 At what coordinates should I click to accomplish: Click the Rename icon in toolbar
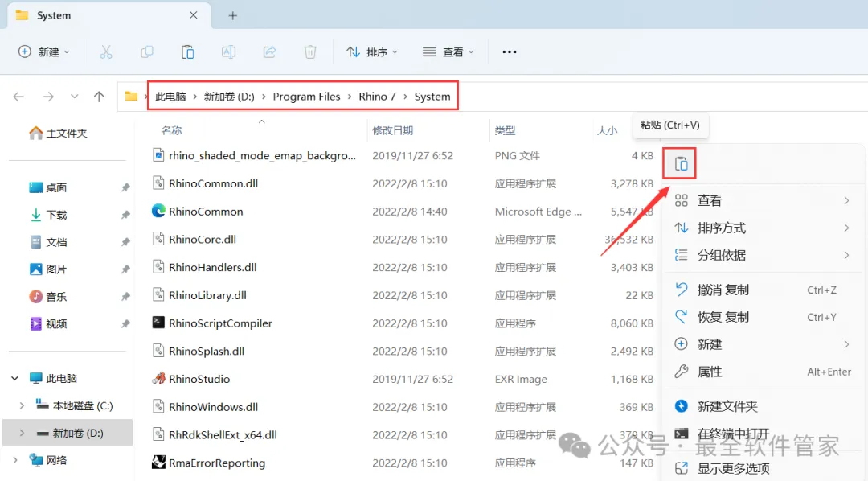pyautogui.click(x=228, y=52)
